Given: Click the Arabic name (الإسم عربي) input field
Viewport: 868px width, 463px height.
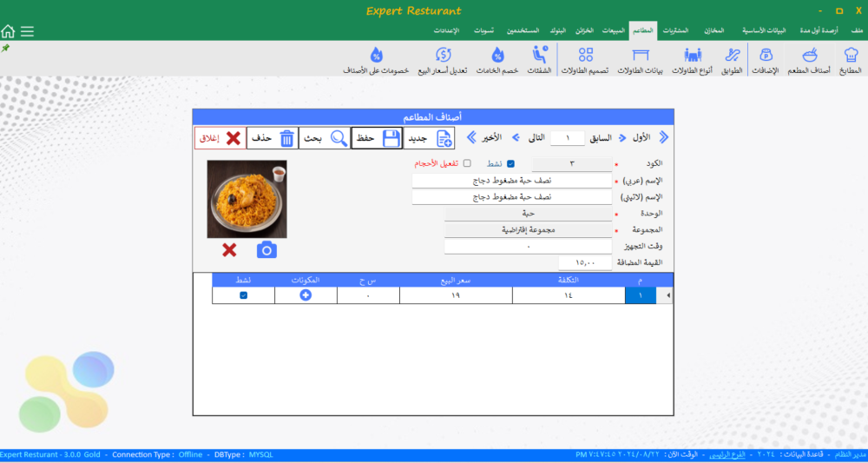Looking at the screenshot, I should (x=511, y=181).
